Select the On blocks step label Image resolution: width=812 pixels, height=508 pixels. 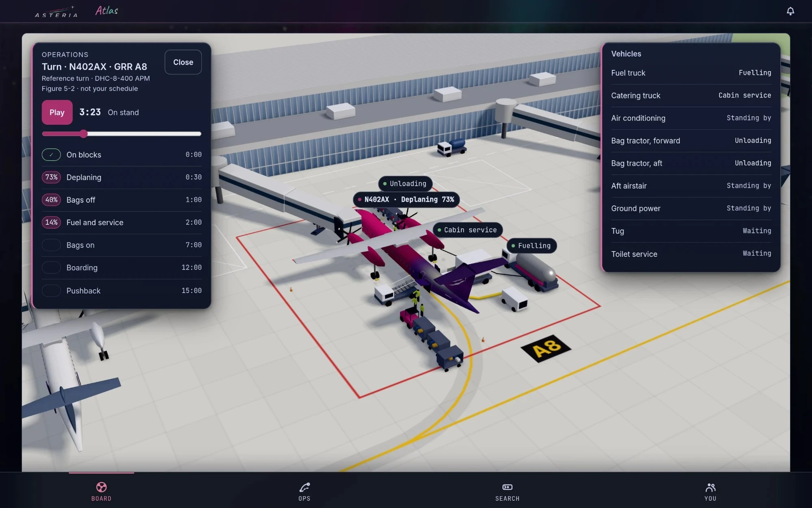tap(84, 155)
